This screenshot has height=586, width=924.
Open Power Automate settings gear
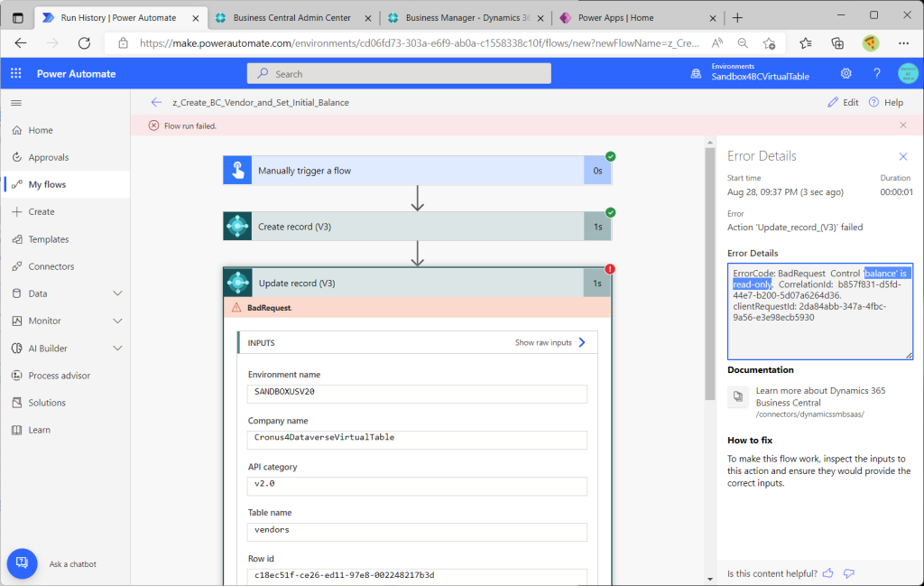click(845, 73)
